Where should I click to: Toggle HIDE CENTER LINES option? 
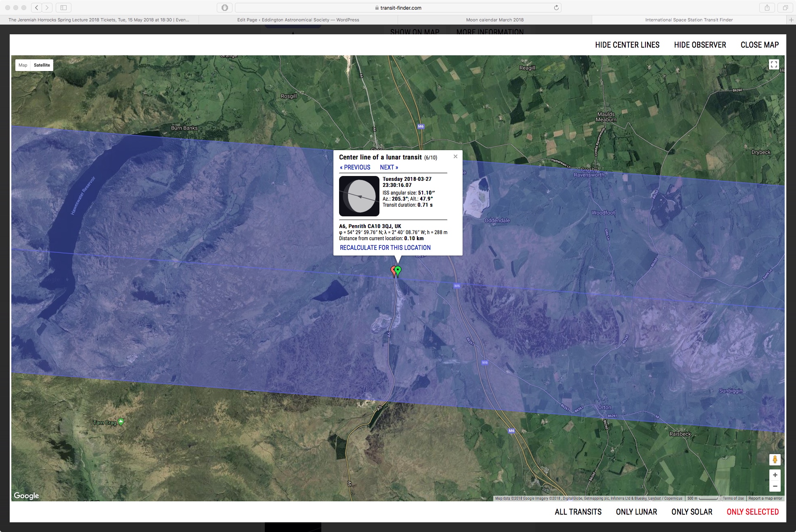point(627,45)
